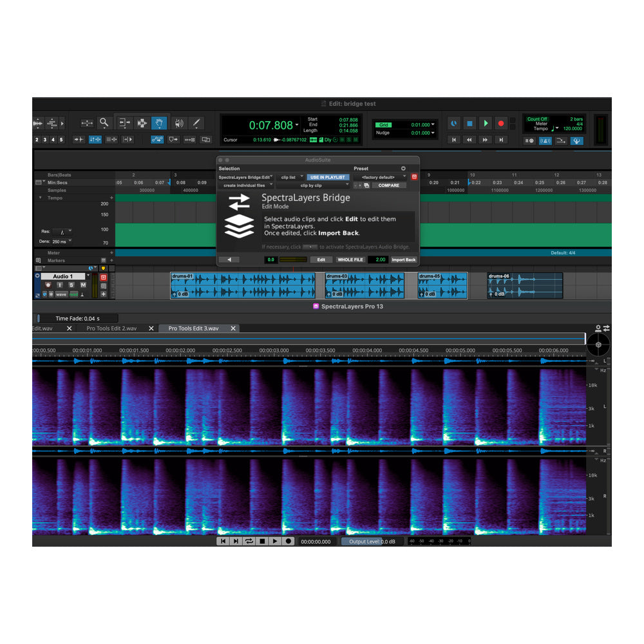Click the 2.00 handle length field

(x=378, y=260)
